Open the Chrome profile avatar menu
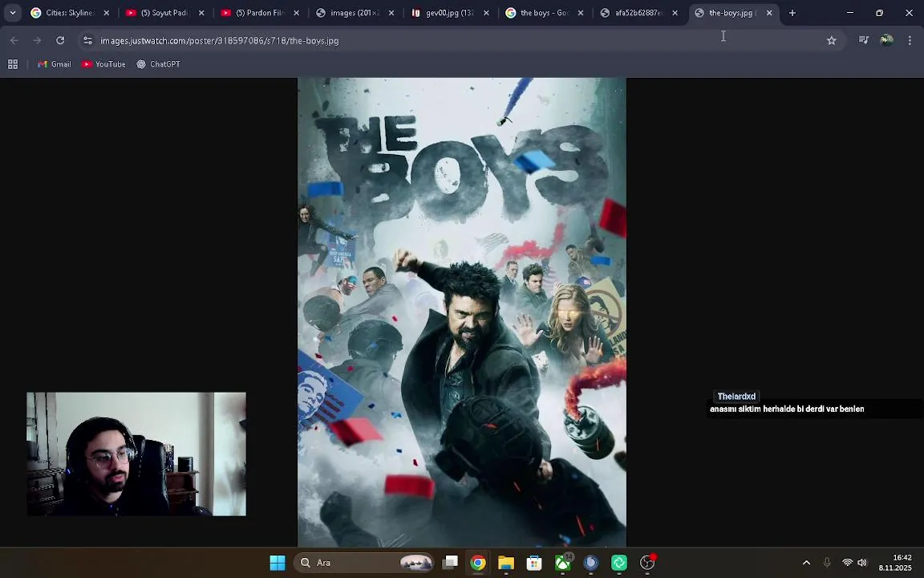The height and width of the screenshot is (578, 924). (x=886, y=40)
